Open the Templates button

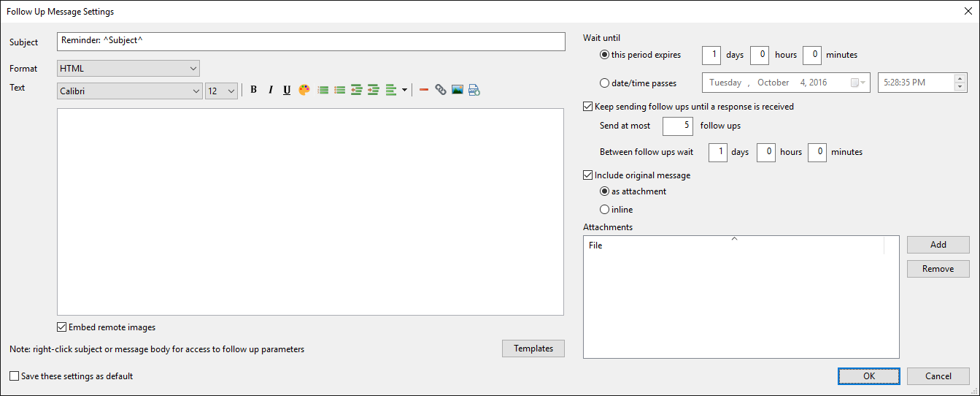click(533, 349)
